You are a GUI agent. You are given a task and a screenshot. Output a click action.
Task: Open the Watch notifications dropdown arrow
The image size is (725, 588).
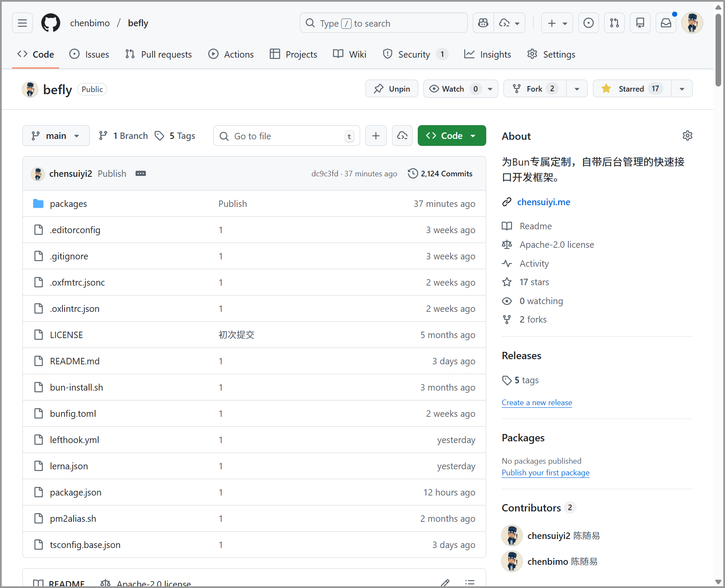click(x=490, y=89)
